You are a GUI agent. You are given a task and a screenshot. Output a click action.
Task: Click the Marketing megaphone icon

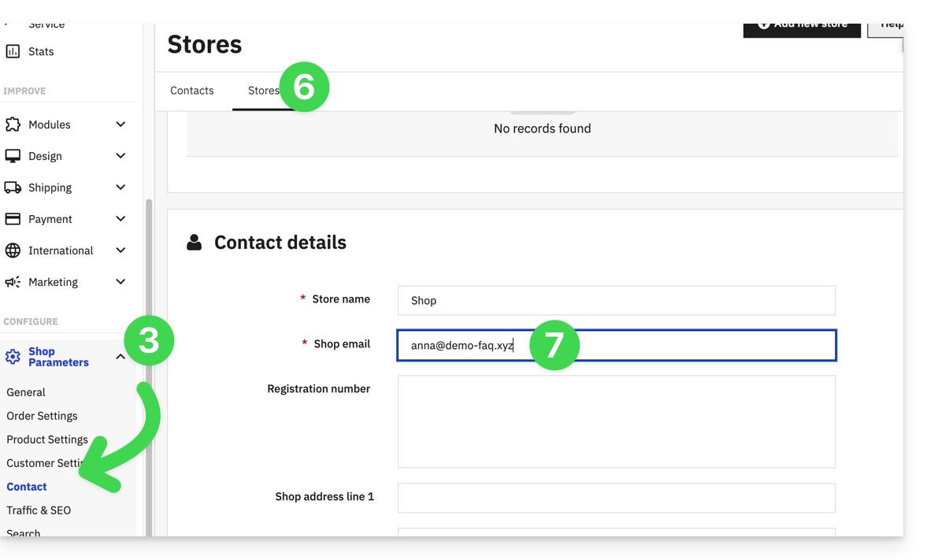[x=13, y=282]
